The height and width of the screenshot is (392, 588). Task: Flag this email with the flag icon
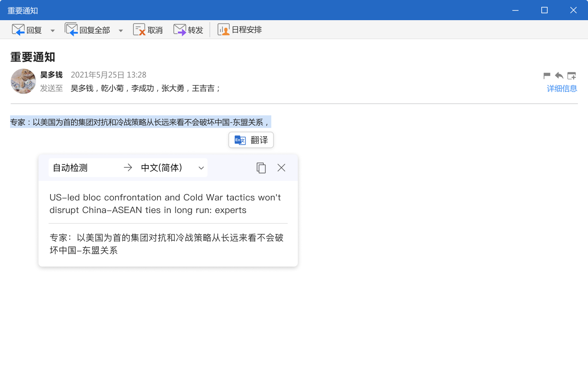tap(547, 76)
